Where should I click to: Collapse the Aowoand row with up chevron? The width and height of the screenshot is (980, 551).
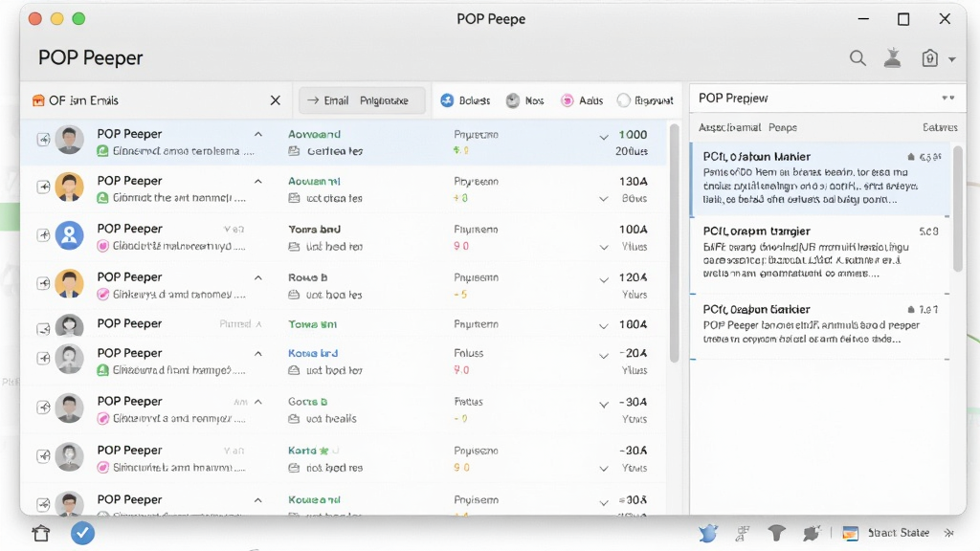[258, 134]
